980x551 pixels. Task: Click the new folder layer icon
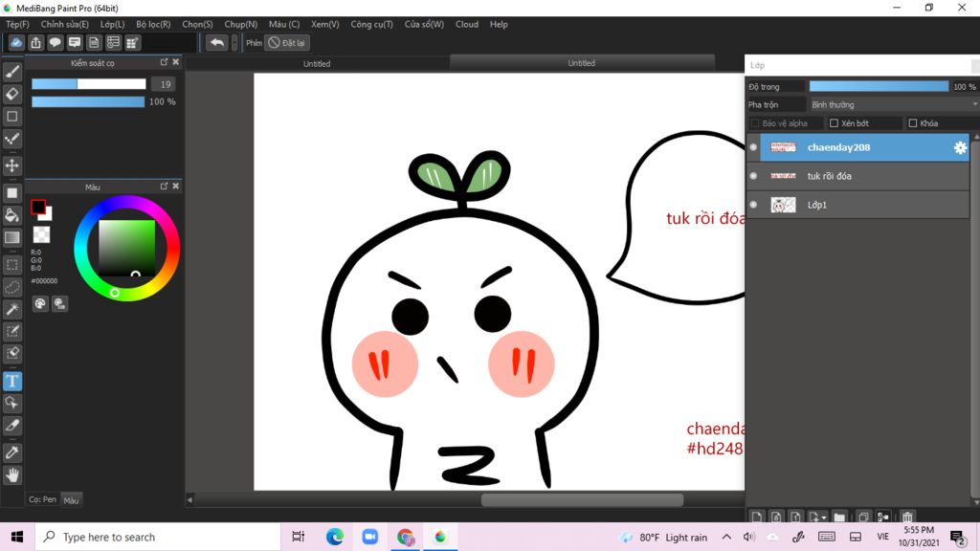click(x=839, y=517)
